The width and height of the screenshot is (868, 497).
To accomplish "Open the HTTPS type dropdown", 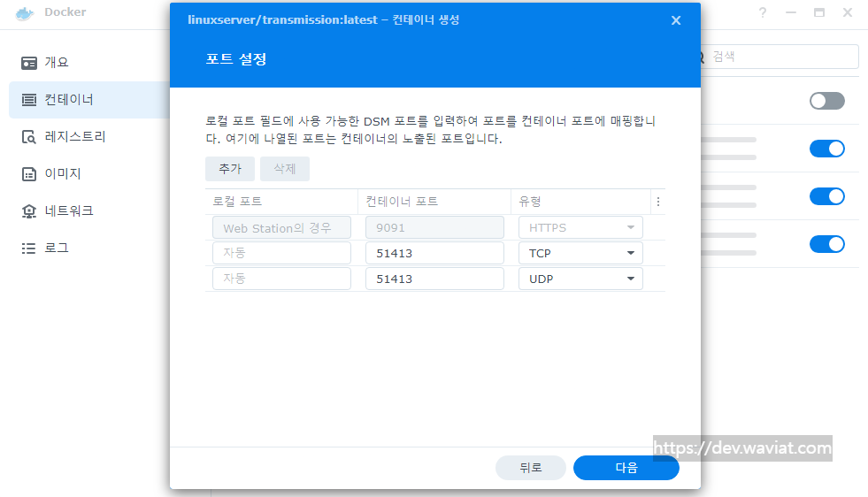I will click(x=580, y=227).
